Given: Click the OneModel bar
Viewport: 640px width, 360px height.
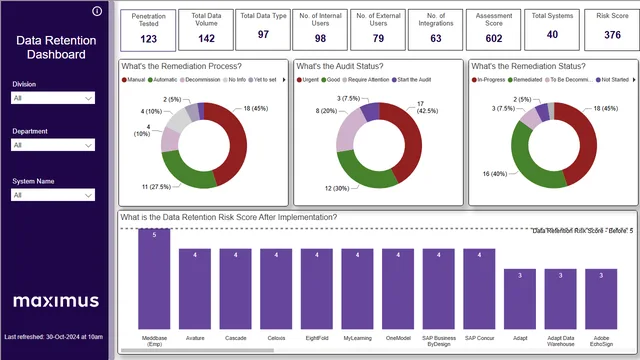Looking at the screenshot, I should pos(398,289).
